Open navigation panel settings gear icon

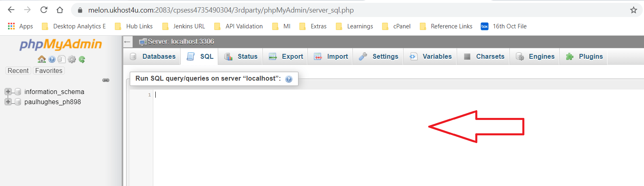click(x=72, y=60)
